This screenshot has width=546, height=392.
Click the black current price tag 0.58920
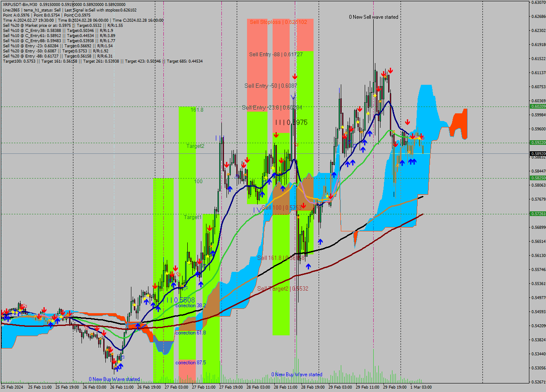click(x=537, y=153)
